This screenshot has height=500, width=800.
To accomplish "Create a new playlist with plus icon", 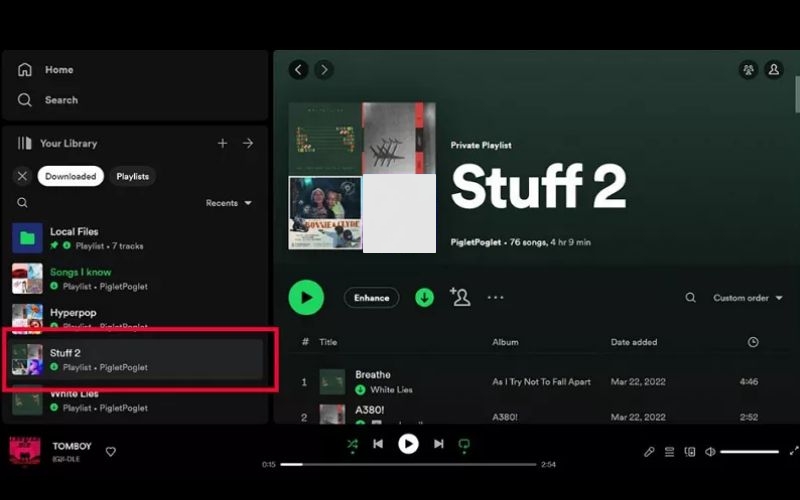I will point(222,143).
